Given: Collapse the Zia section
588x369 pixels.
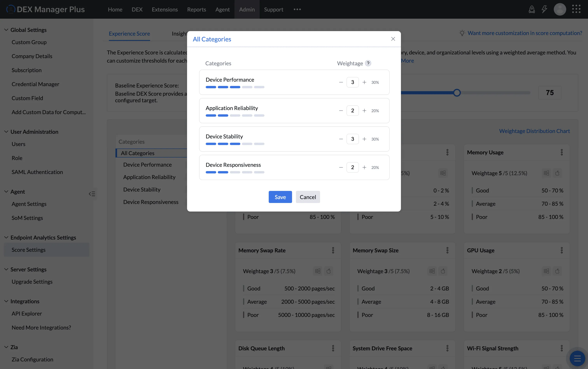Looking at the screenshot, I should pyautogui.click(x=6, y=347).
